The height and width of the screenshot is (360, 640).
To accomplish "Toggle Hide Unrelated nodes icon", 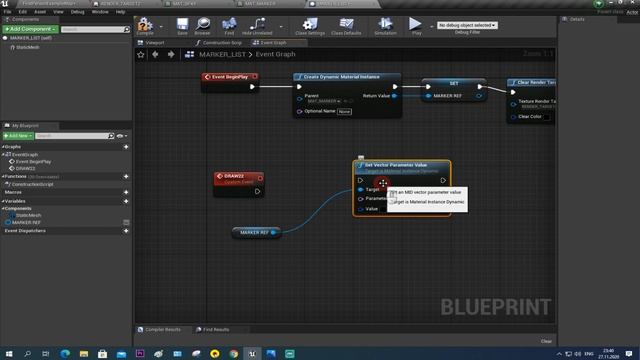I will coord(257,25).
